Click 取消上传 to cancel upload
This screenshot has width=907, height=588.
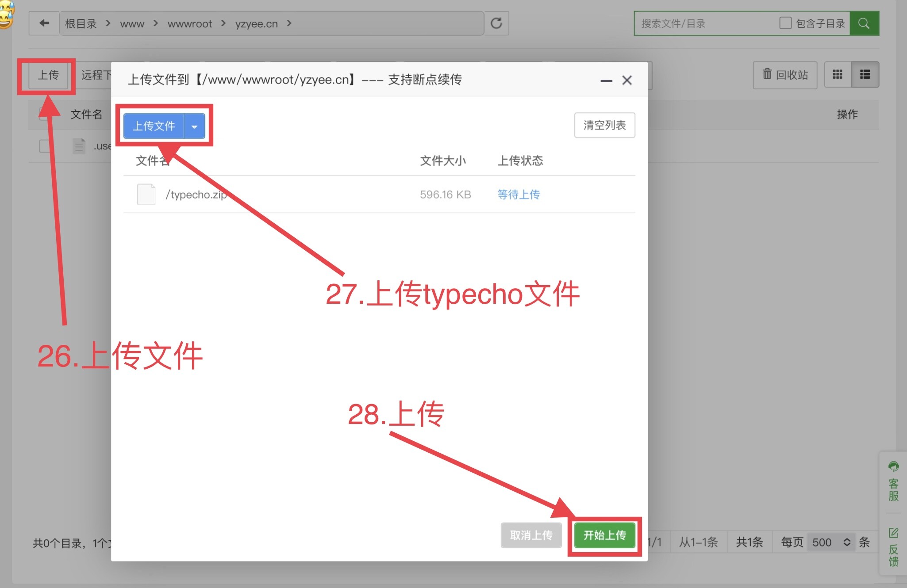pyautogui.click(x=531, y=535)
